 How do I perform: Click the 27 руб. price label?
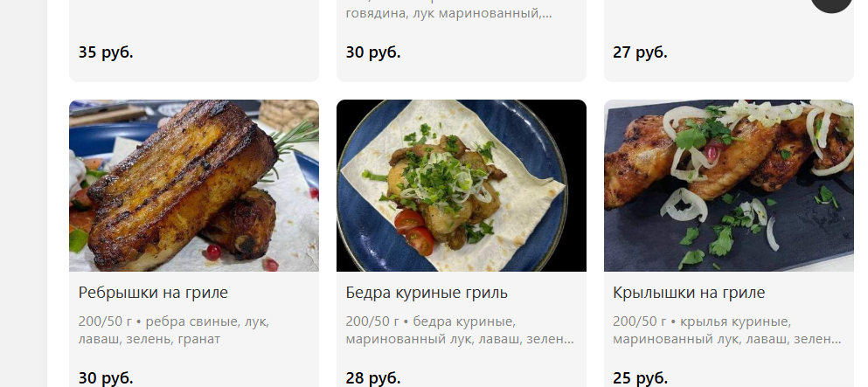tap(640, 52)
